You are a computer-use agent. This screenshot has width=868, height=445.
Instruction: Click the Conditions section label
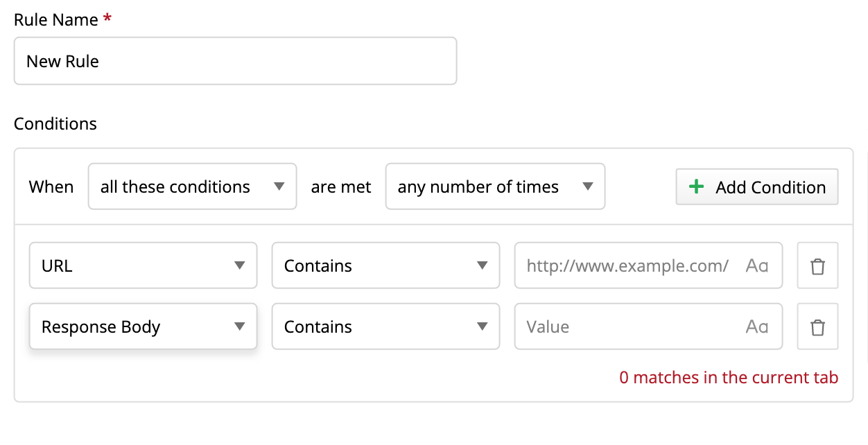pos(55,124)
